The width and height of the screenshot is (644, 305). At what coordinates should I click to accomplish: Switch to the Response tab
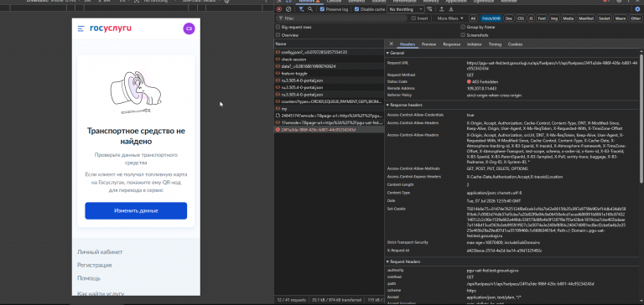(451, 44)
